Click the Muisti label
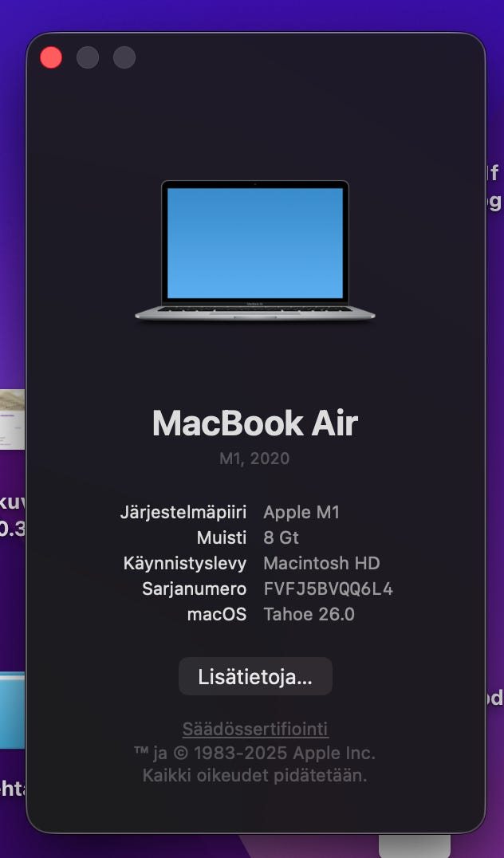 coord(222,537)
